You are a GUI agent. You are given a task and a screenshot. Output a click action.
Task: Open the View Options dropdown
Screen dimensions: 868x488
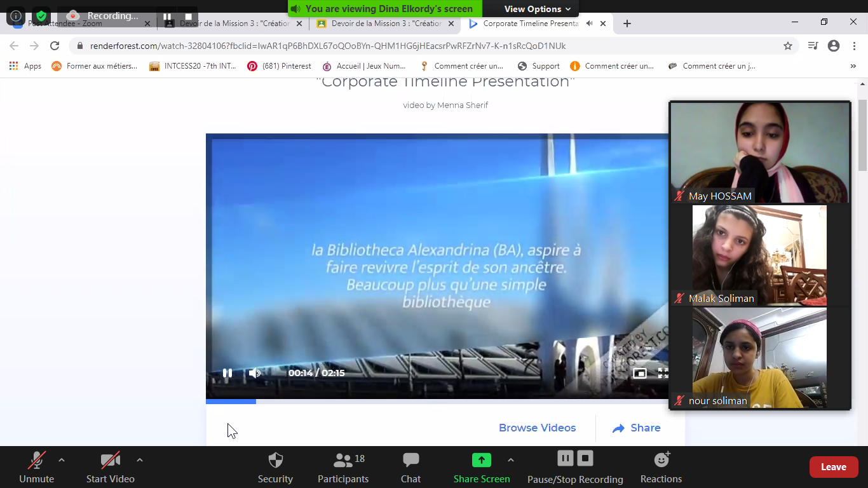point(537,9)
